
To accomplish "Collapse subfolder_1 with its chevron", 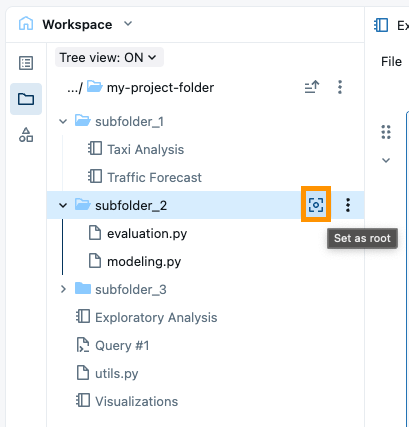I will coord(63,121).
